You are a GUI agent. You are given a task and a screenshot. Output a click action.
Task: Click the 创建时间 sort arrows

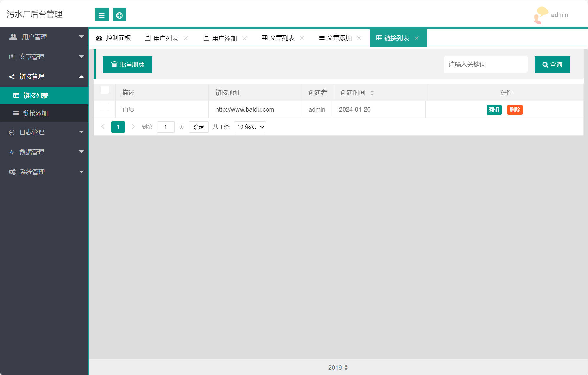coord(372,93)
